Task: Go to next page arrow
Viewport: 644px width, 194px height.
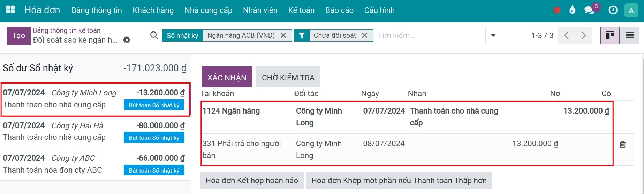Action: click(584, 35)
